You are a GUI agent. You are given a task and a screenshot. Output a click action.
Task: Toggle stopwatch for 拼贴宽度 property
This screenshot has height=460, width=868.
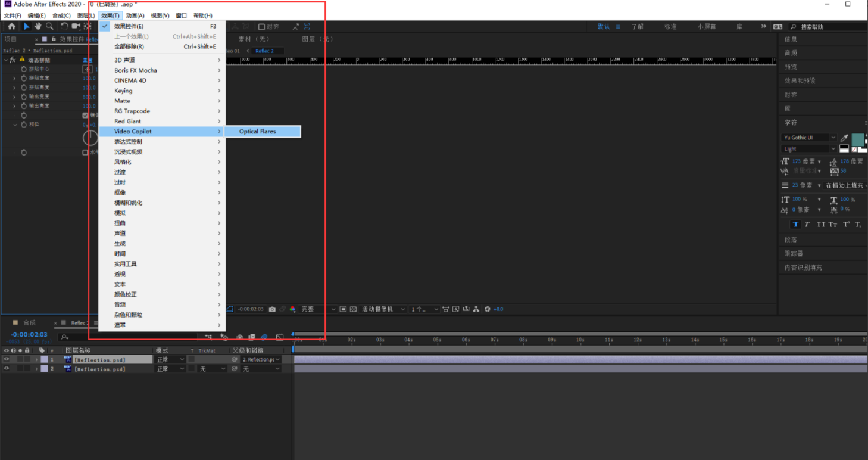24,78
